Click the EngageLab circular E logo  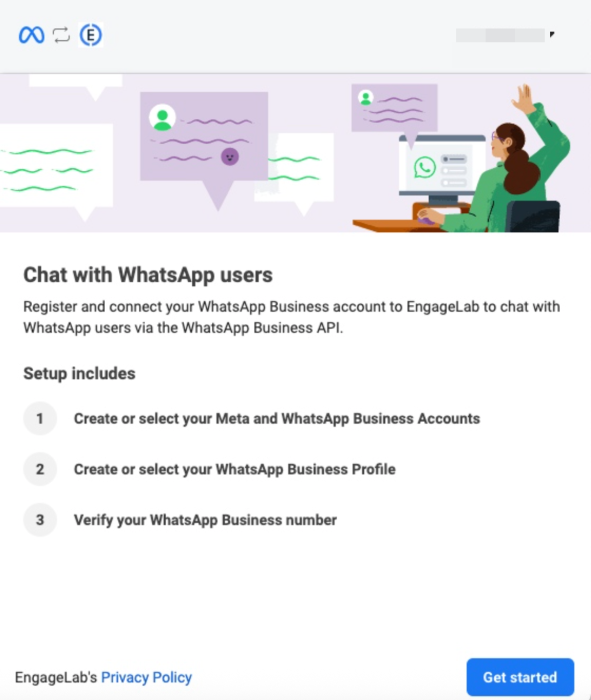(91, 35)
